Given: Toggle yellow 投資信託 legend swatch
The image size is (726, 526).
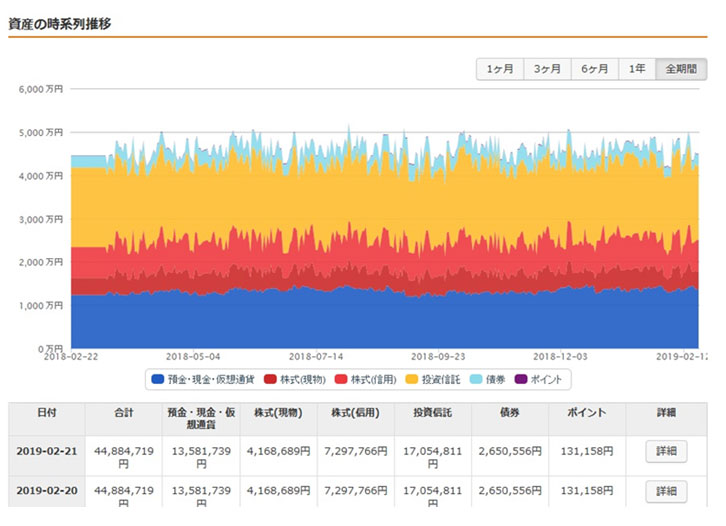Looking at the screenshot, I should [x=412, y=379].
